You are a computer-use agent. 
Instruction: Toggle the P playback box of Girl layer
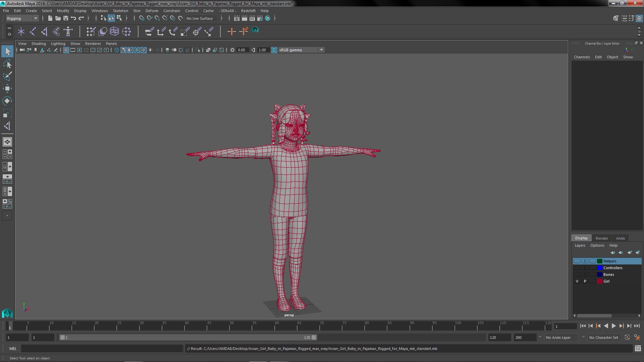585,281
